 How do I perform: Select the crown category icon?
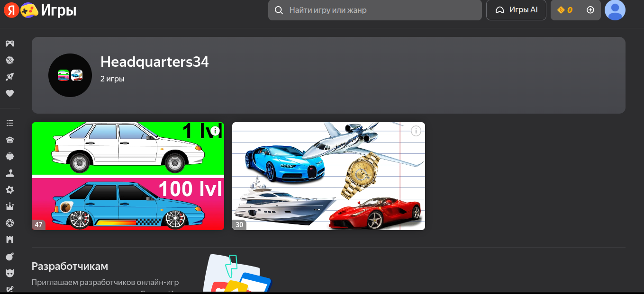(9, 206)
